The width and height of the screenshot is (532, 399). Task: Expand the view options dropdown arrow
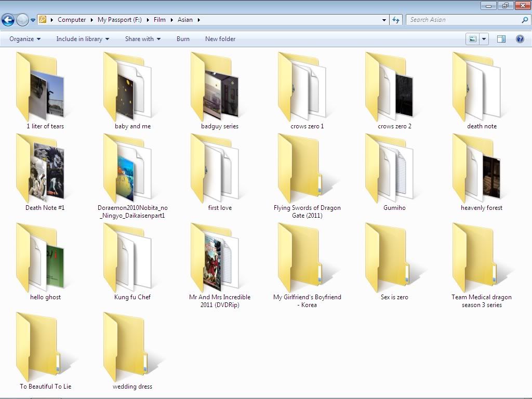(x=484, y=39)
